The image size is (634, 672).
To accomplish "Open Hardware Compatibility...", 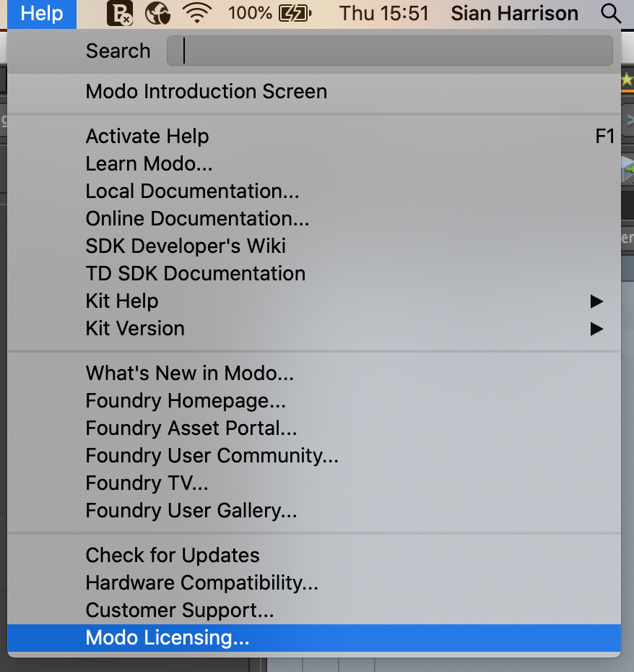I will pyautogui.click(x=314, y=583).
